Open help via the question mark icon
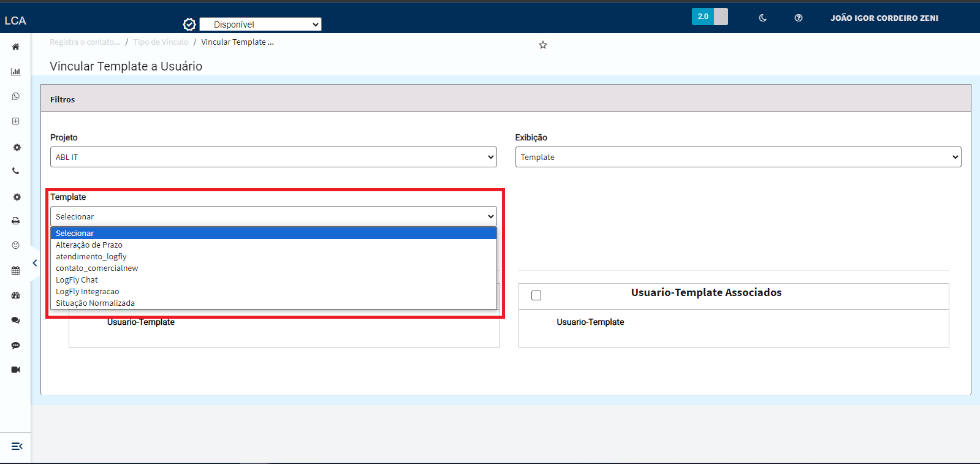This screenshot has width=980, height=464. coord(799,18)
